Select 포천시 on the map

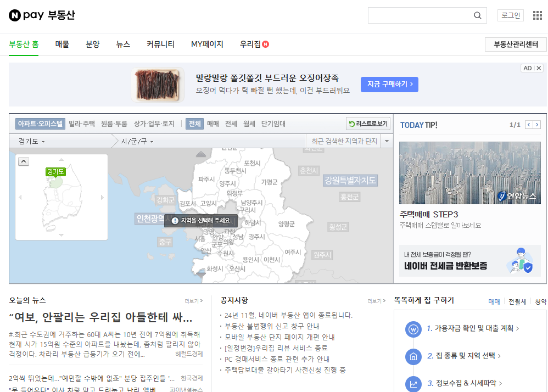[252, 163]
